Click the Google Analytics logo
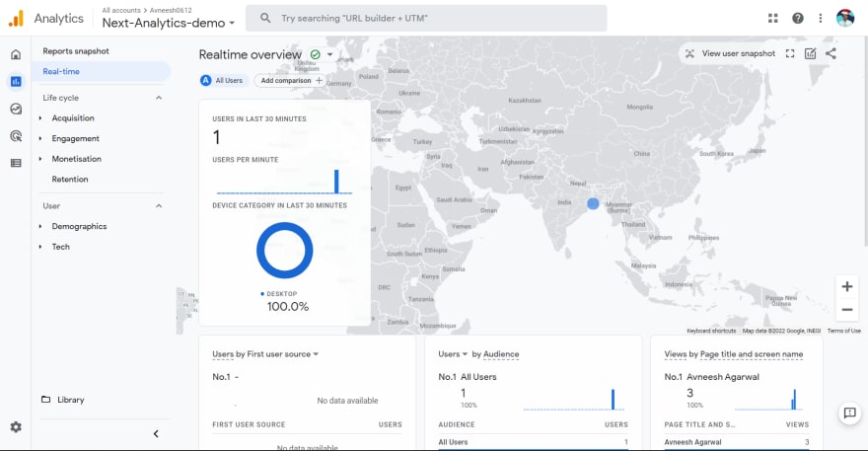This screenshot has height=451, width=868. 16,19
